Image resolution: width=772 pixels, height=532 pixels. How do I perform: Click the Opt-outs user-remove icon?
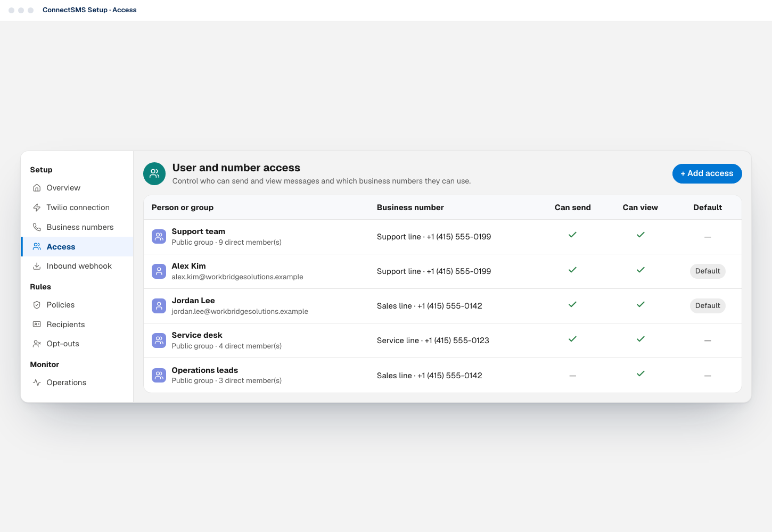(x=37, y=344)
